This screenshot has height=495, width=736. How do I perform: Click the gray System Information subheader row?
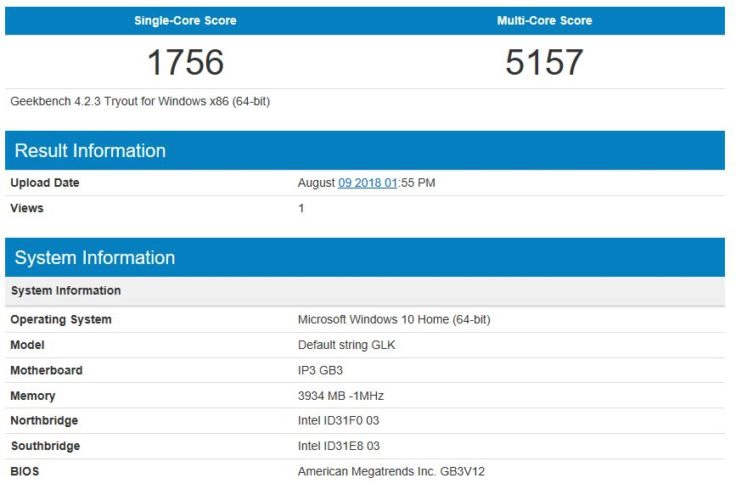tap(65, 291)
